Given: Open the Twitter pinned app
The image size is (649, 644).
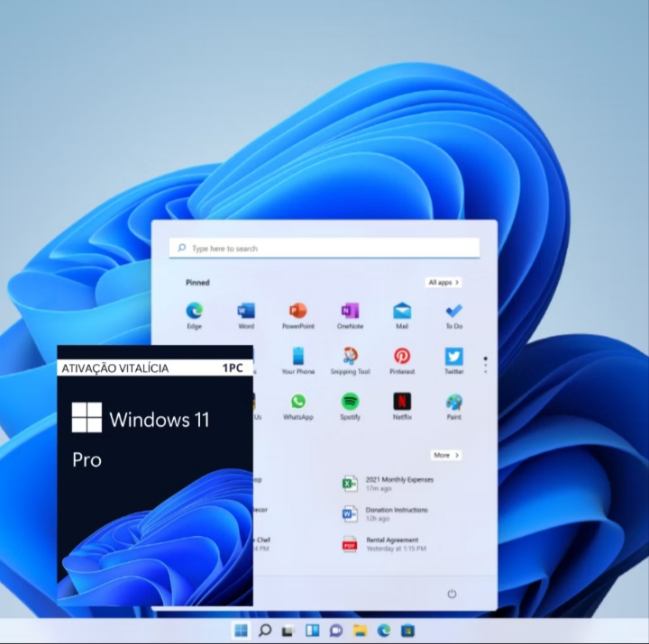Looking at the screenshot, I should pyautogui.click(x=454, y=360).
